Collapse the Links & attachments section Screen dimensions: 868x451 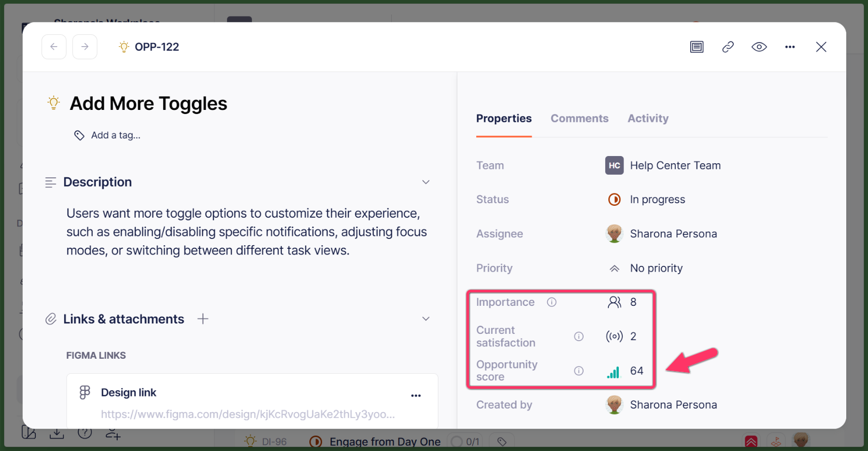pos(426,319)
